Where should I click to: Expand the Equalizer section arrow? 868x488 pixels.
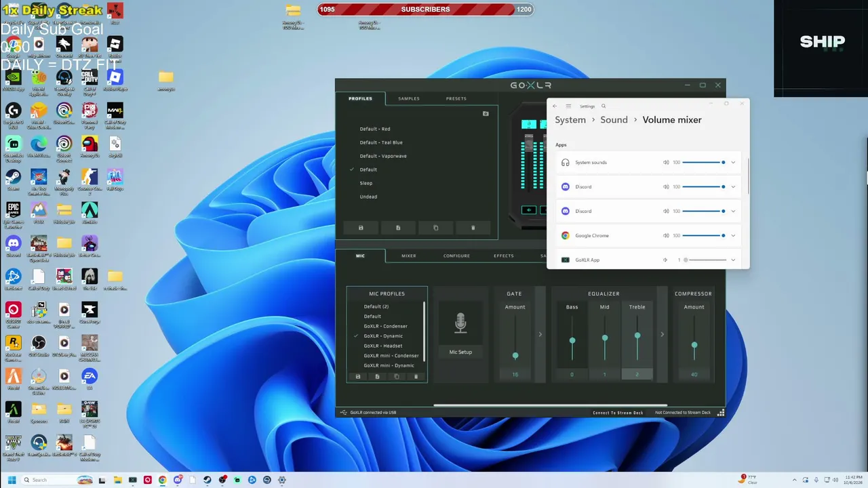click(663, 334)
